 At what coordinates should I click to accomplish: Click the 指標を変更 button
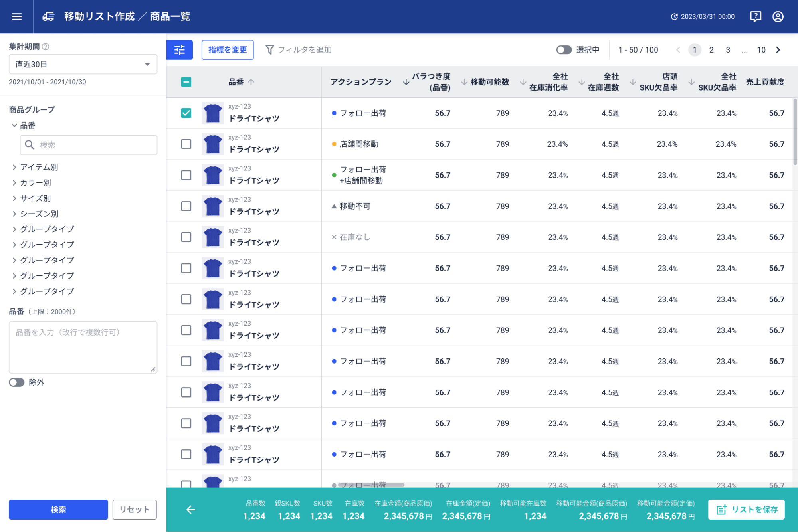(228, 50)
